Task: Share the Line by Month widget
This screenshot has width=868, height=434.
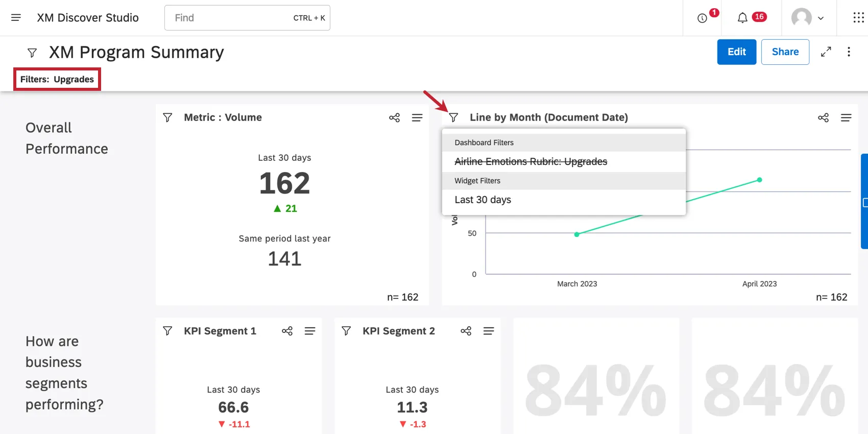Action: point(823,118)
